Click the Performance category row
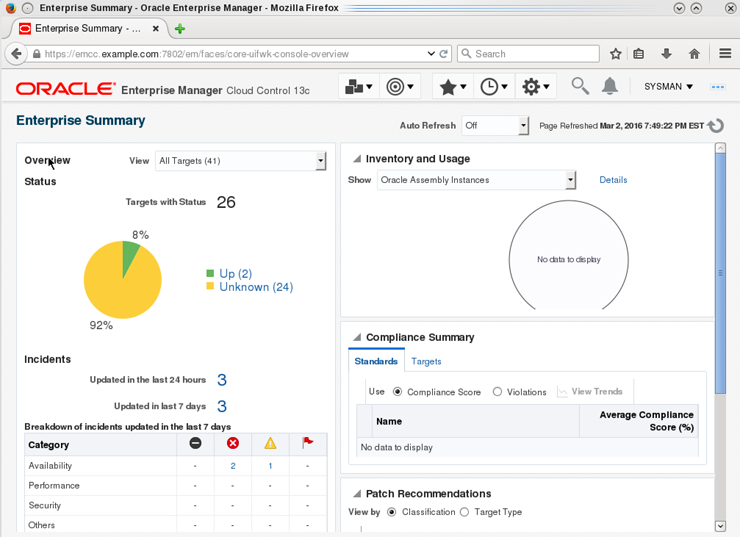The height and width of the screenshot is (537, 740). point(176,486)
